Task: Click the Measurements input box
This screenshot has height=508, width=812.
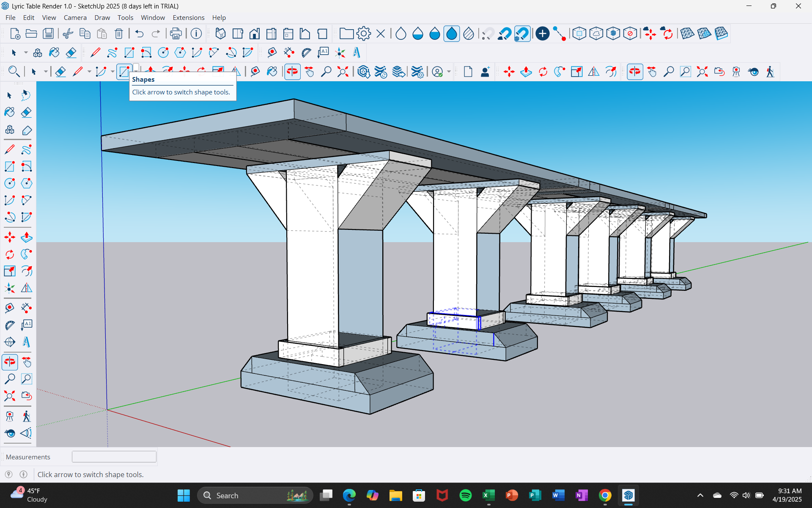Action: tap(114, 456)
